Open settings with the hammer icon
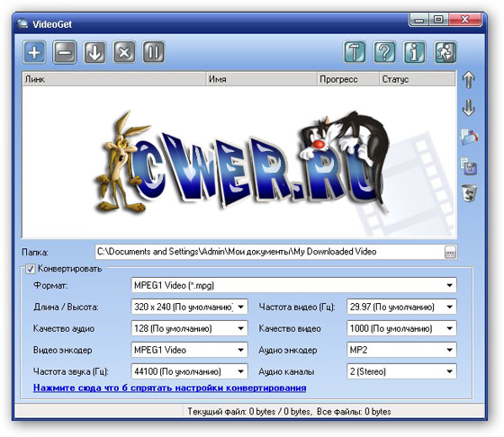Screen dimensions: 504x437 [355, 52]
